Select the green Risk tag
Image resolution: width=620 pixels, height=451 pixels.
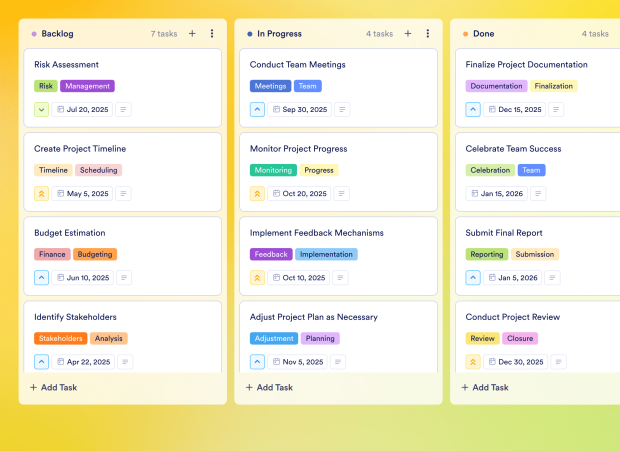point(46,86)
